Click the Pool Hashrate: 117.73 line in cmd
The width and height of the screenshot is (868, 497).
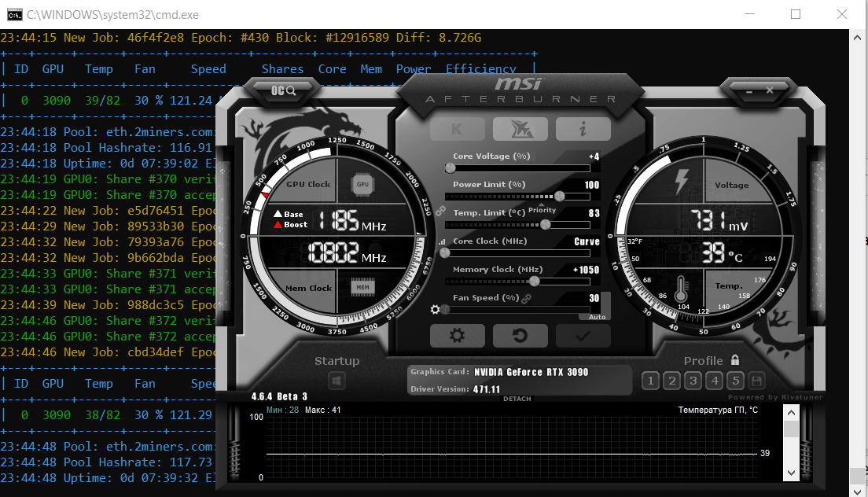point(106,462)
